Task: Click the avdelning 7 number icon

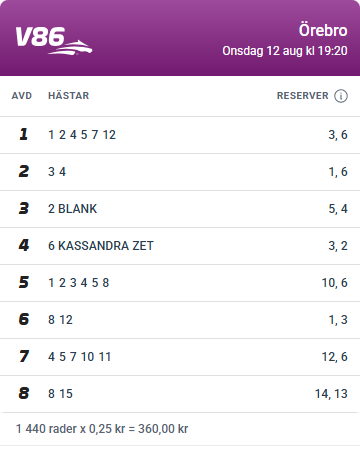Action: tap(24, 356)
